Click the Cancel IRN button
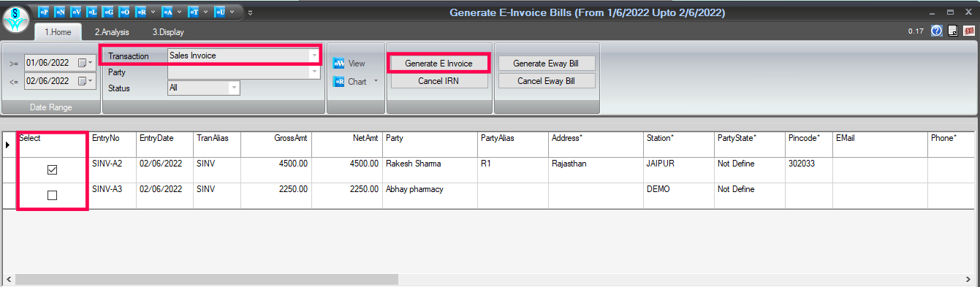 pyautogui.click(x=438, y=81)
